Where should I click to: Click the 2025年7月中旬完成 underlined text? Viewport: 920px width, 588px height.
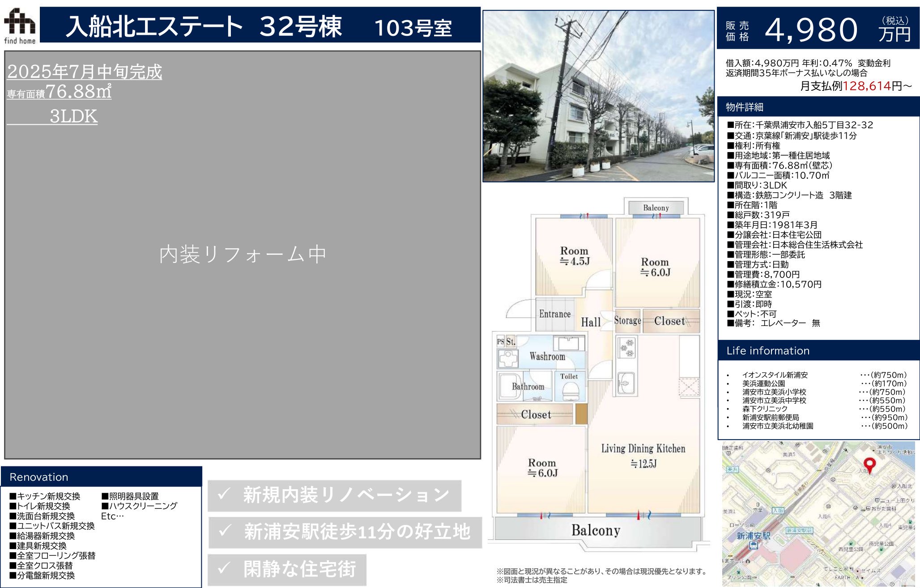coord(85,72)
